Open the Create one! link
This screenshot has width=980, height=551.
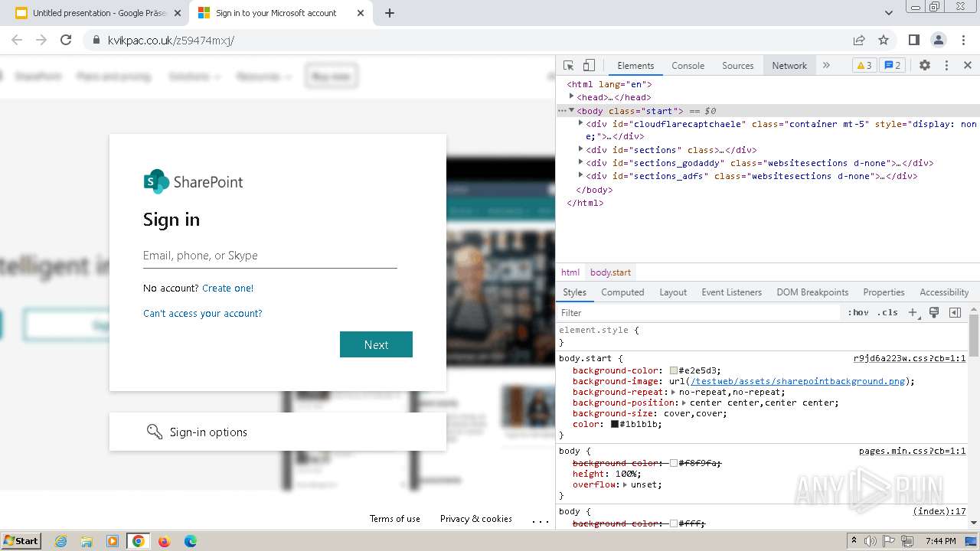tap(227, 289)
